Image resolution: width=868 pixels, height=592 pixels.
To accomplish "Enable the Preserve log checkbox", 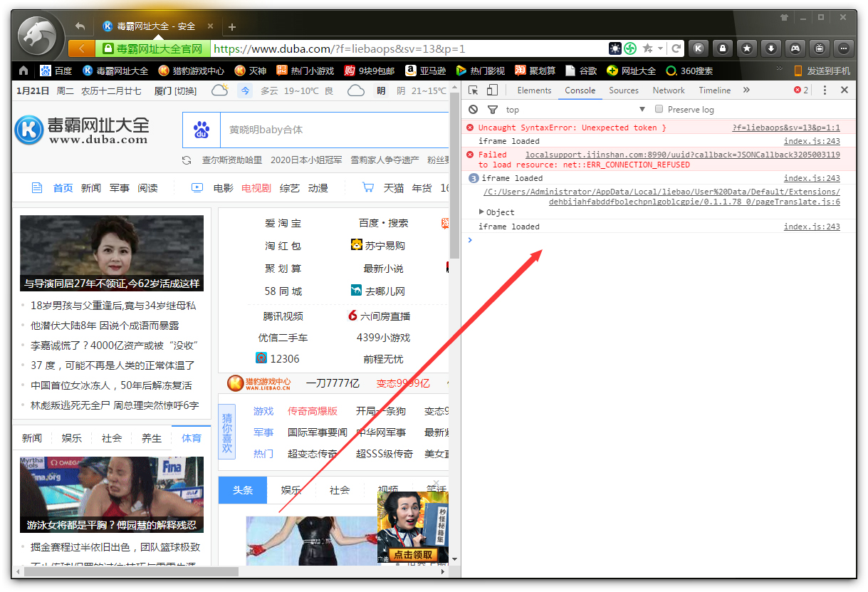I will (659, 109).
